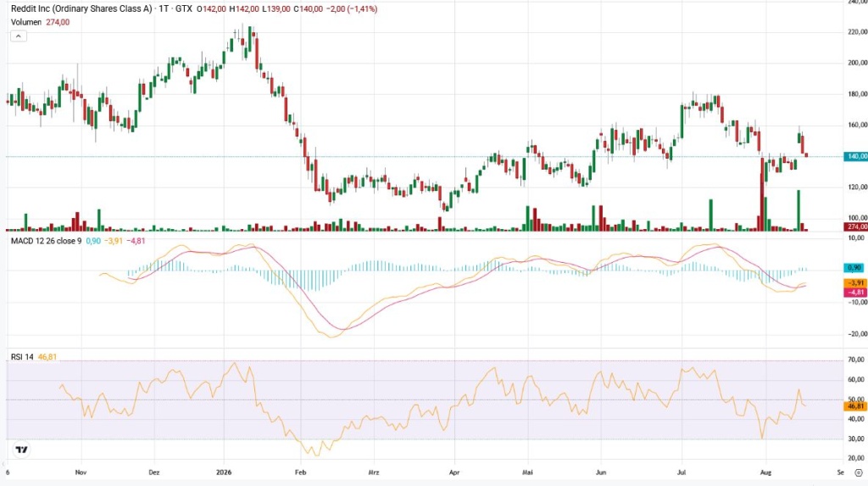Click the 30,00 label on the RSI axis
868x486 pixels.
(x=856, y=439)
